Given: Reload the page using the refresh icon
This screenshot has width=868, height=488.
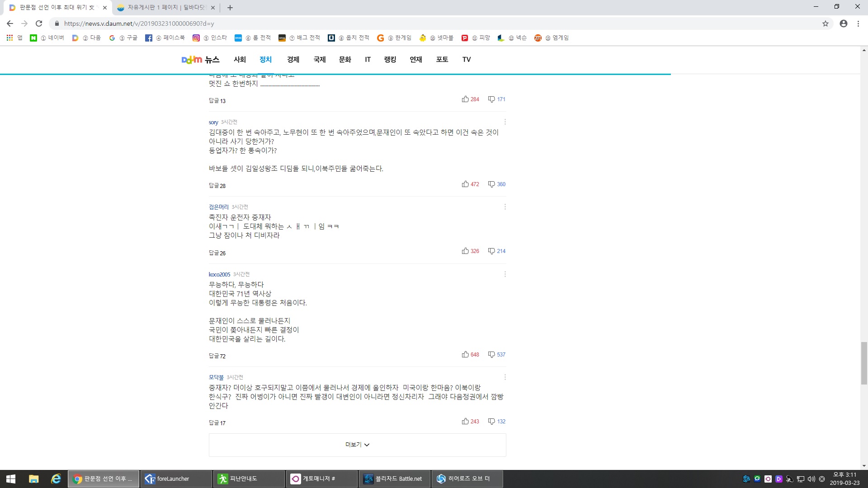Looking at the screenshot, I should [x=39, y=23].
